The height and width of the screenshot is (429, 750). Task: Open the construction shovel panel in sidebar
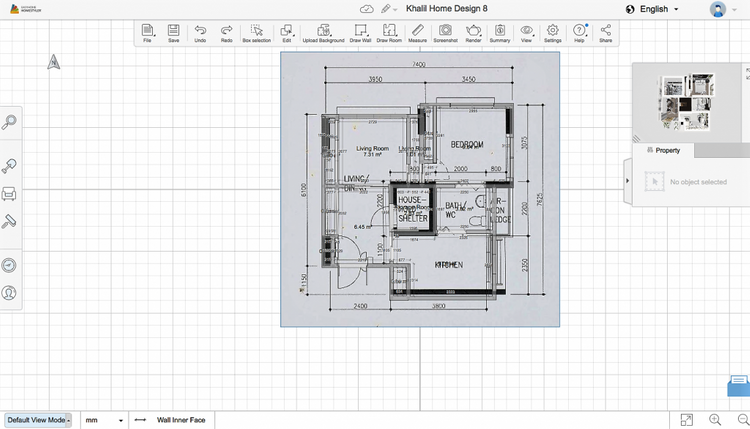coord(9,166)
